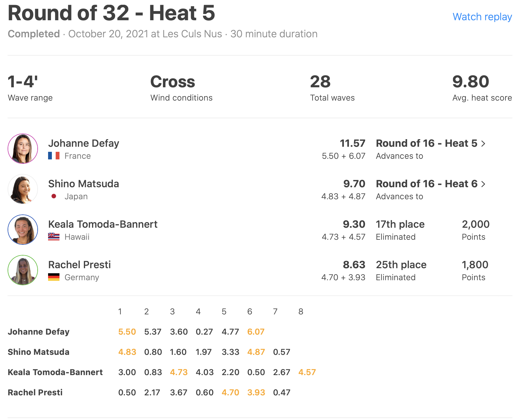Click the Watch replay link
Viewport: 520px width, 420px height.
(x=482, y=17)
